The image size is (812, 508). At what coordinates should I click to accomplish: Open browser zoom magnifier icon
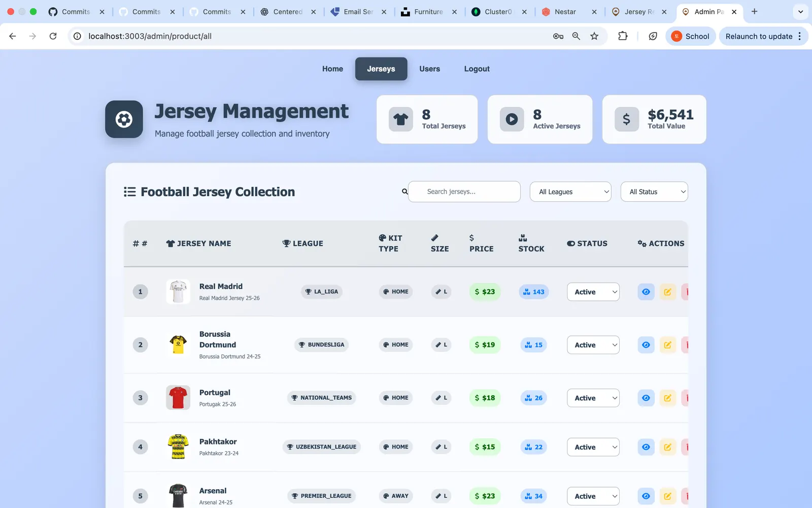point(576,36)
